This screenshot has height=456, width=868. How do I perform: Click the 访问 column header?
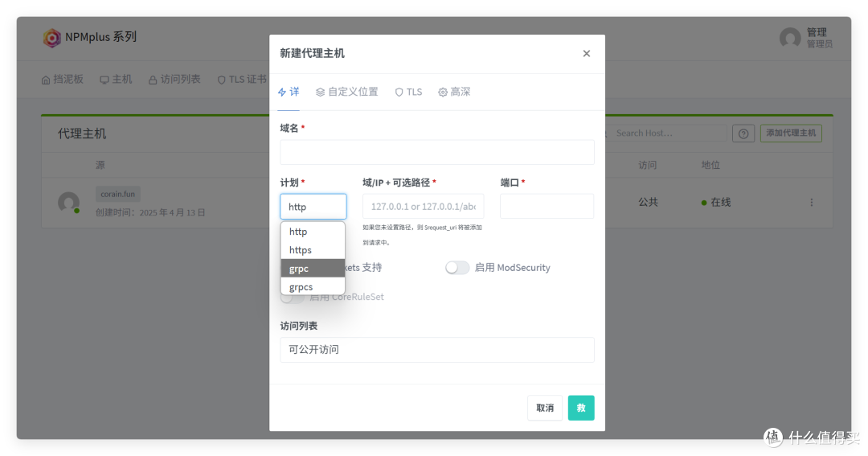[647, 165]
